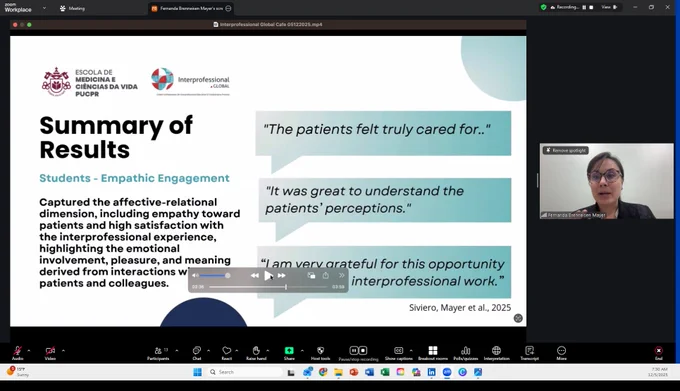Stop recording using top bar stop icon
The image size is (680, 391).
[591, 7]
